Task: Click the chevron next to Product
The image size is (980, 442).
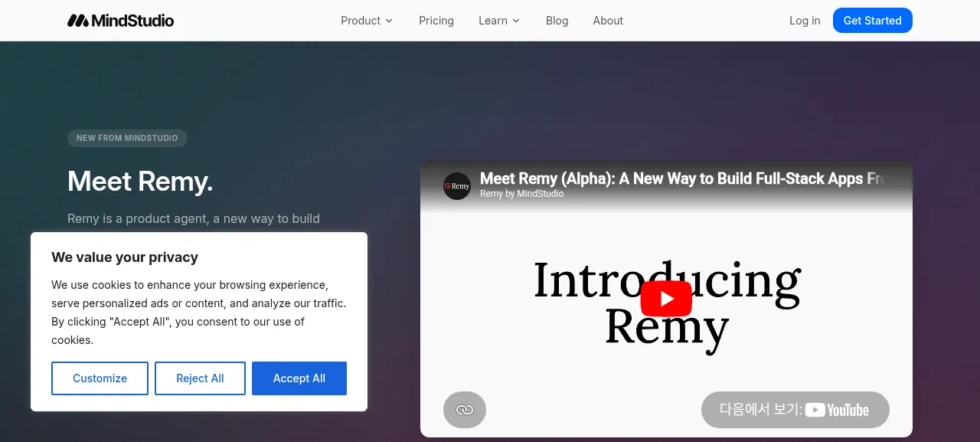Action: 389,21
